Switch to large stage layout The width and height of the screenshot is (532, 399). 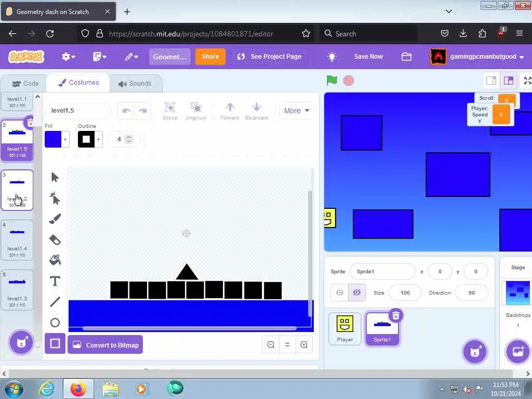coord(508,81)
